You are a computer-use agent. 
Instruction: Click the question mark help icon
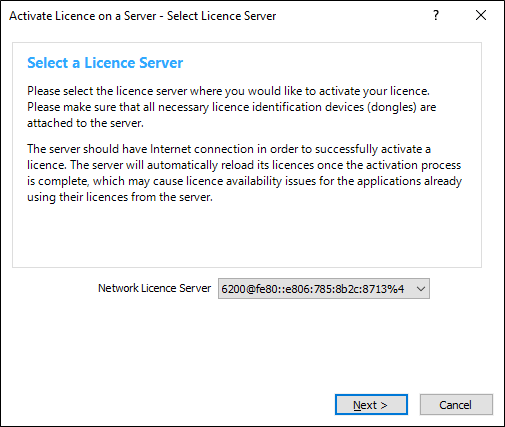click(436, 15)
